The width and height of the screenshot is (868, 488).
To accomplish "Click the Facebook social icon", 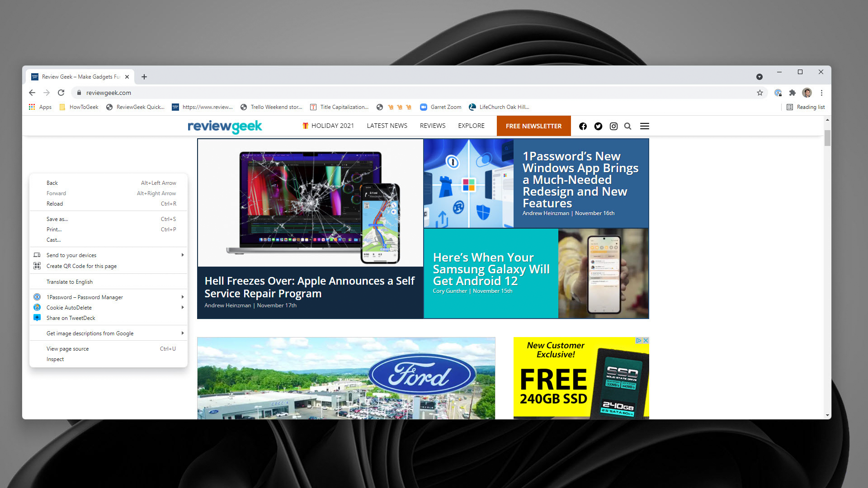I will (583, 126).
